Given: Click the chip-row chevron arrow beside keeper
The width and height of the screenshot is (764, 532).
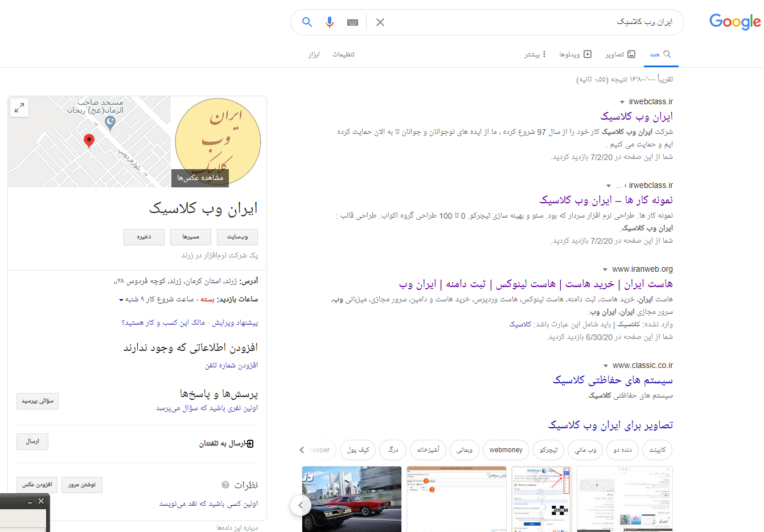Looking at the screenshot, I should point(302,450).
